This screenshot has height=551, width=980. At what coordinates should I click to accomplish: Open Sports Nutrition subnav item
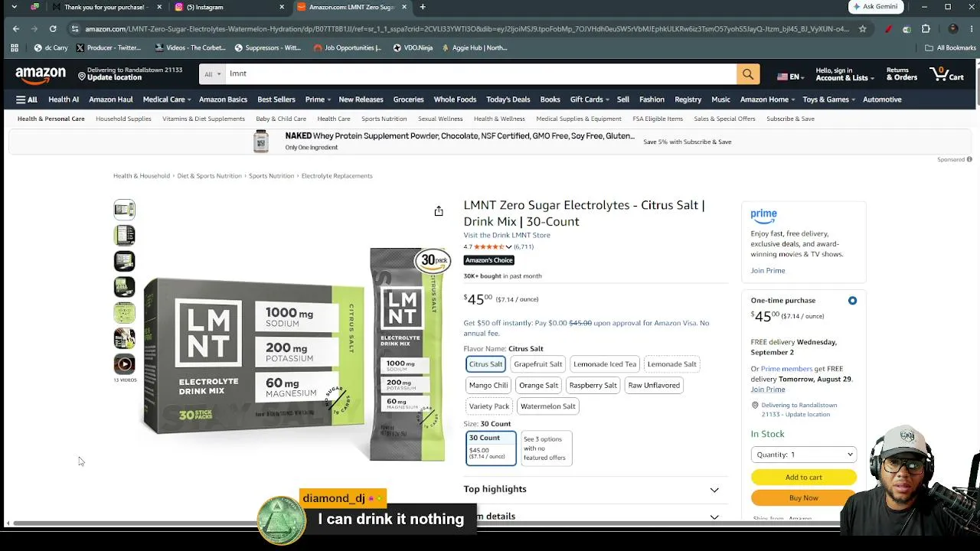click(x=384, y=119)
